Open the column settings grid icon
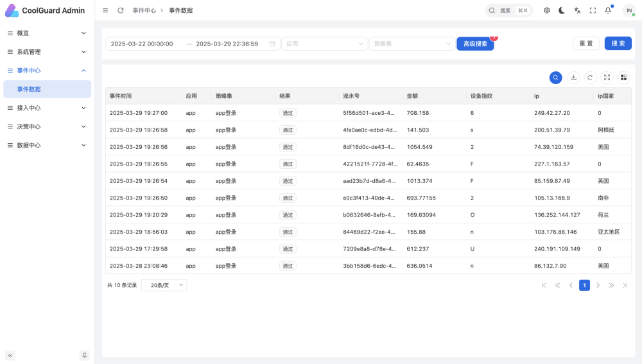The height and width of the screenshot is (364, 642). pos(623,78)
